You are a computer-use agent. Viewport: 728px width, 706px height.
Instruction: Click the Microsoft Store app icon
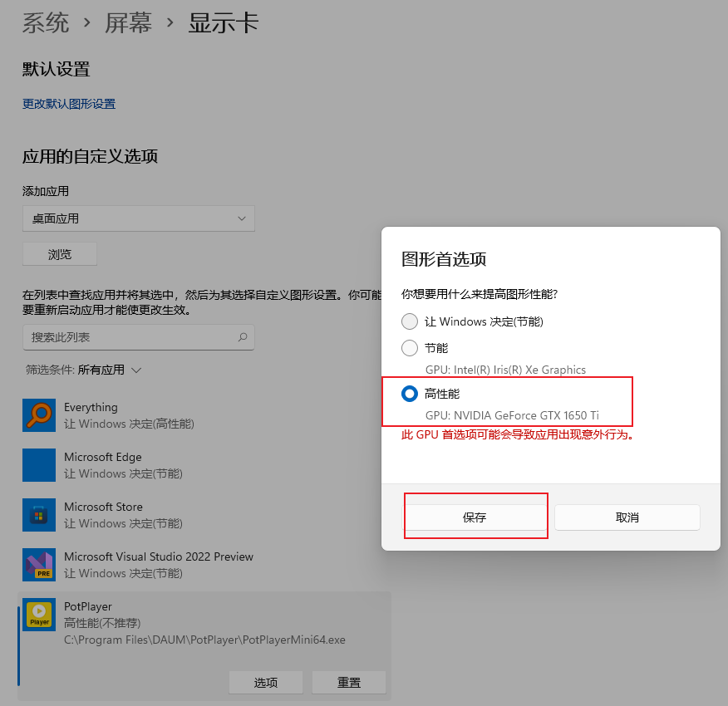point(39,515)
